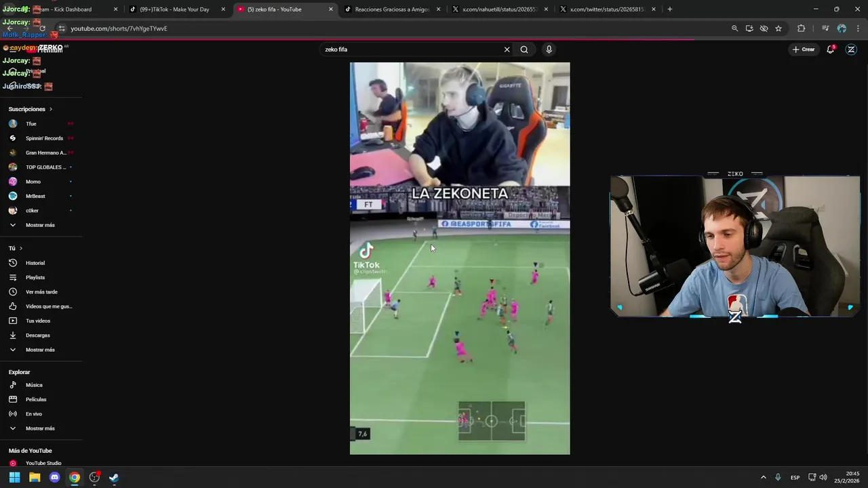Image resolution: width=868 pixels, height=488 pixels.
Task: Reload the page
Action: tap(42, 28)
